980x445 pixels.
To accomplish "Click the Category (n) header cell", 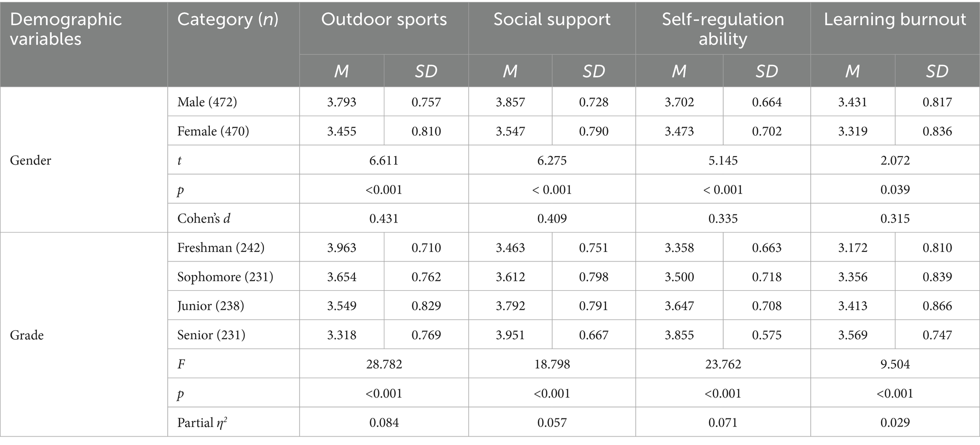I will click(x=227, y=19).
